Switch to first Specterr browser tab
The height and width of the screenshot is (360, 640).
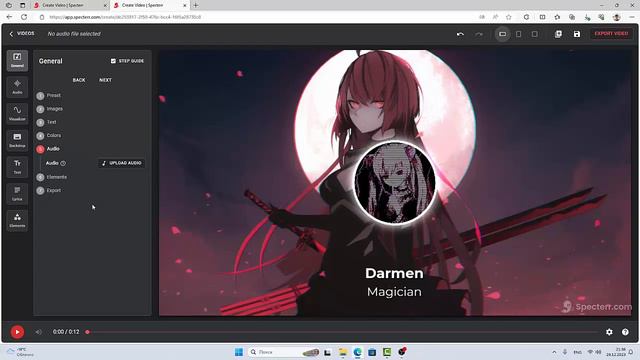[x=70, y=5]
